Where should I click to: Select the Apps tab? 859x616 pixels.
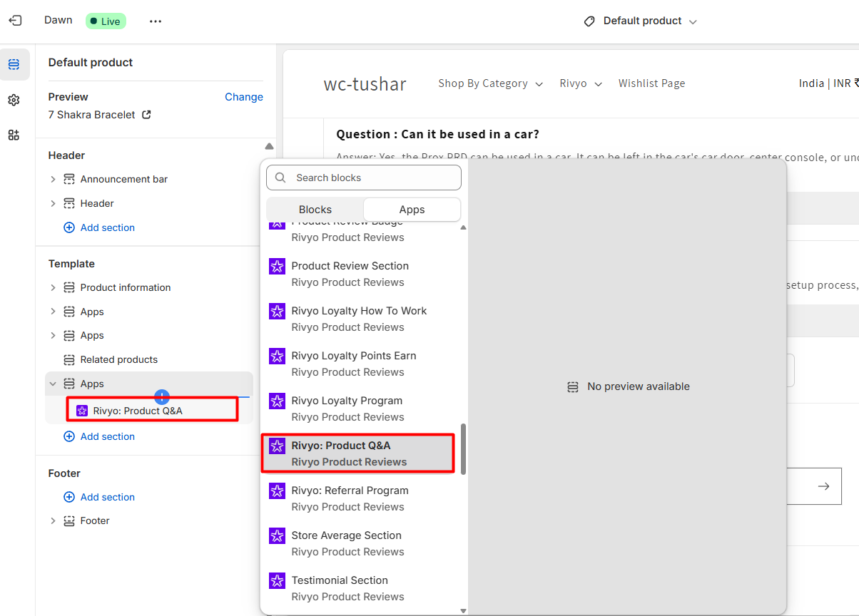point(412,210)
